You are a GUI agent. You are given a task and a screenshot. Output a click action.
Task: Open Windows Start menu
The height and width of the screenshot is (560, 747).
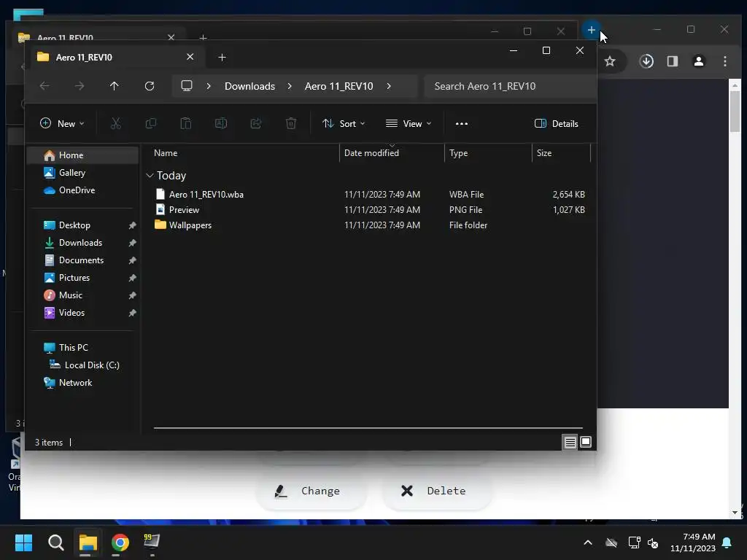[23, 542]
